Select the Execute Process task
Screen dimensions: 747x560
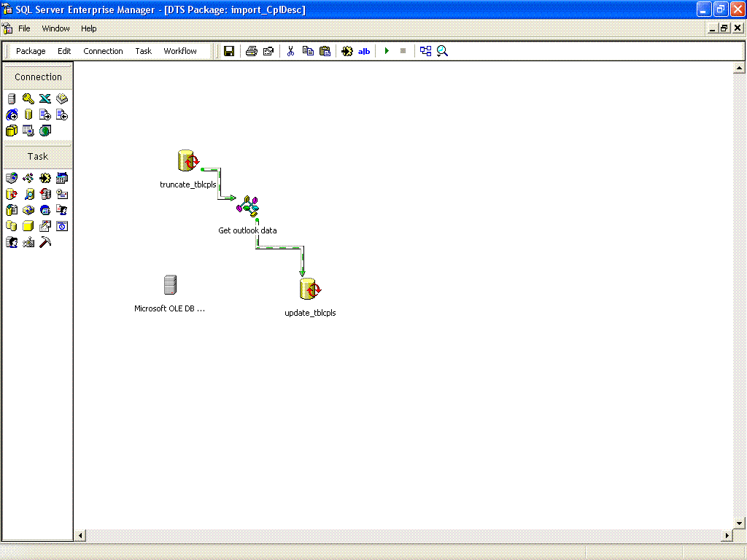point(62,178)
